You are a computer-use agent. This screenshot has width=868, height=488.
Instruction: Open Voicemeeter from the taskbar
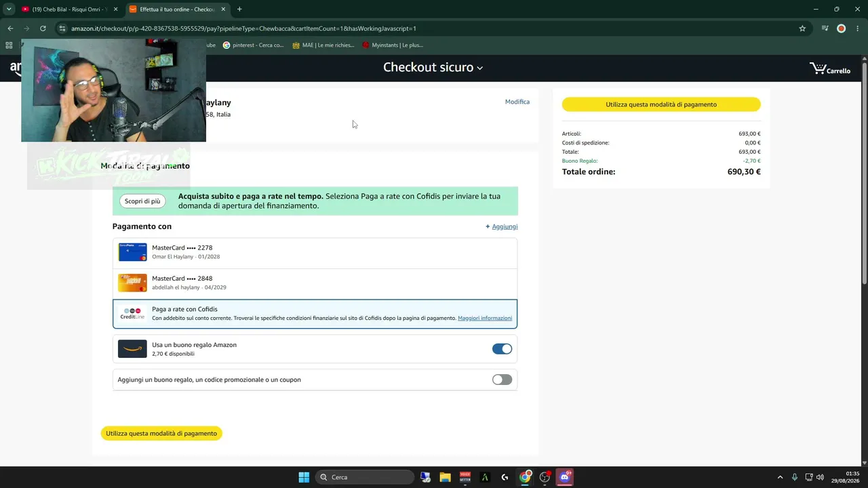click(465, 477)
